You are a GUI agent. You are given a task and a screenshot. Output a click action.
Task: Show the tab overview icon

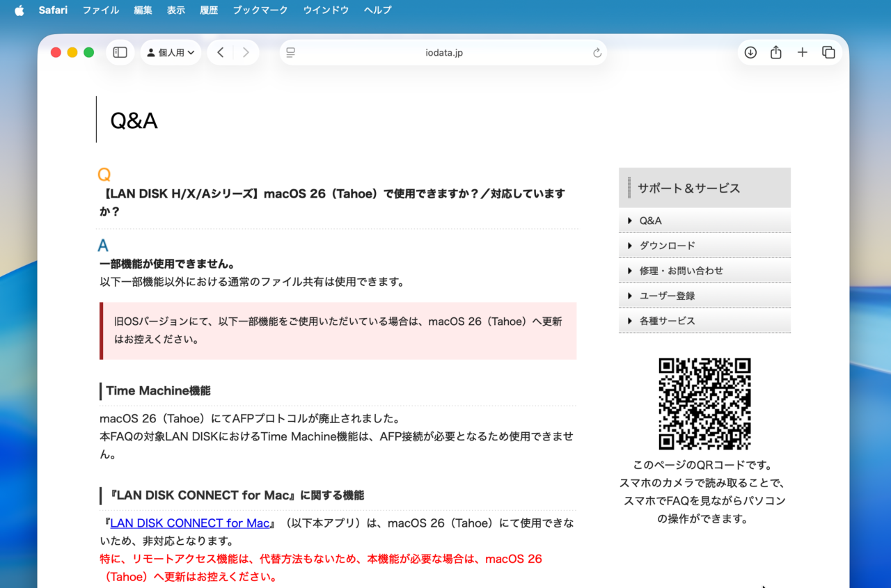(x=828, y=52)
